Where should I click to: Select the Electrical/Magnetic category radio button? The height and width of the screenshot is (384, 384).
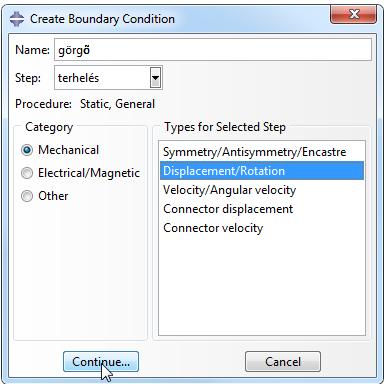(x=27, y=173)
